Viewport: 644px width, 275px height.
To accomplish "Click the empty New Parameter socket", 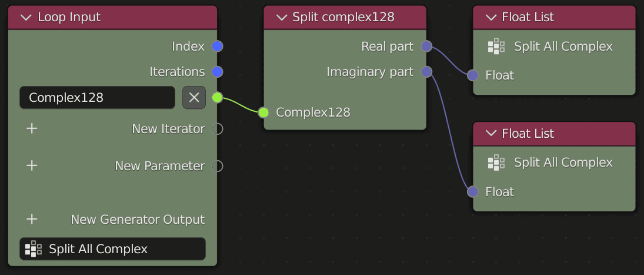I will pos(217,166).
